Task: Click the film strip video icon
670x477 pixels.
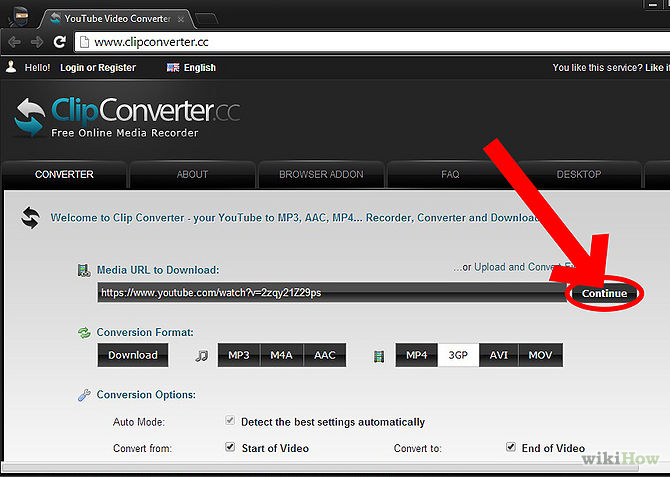Action: (x=379, y=356)
